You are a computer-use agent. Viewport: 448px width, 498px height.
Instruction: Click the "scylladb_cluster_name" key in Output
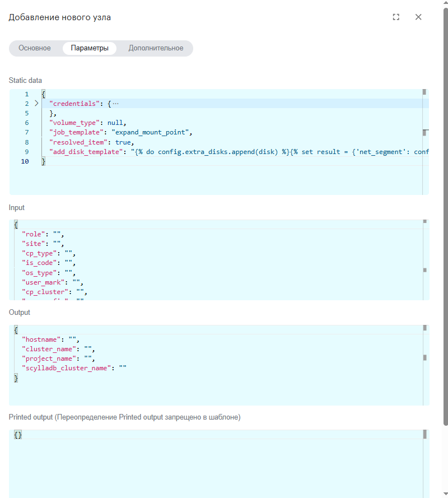66,368
